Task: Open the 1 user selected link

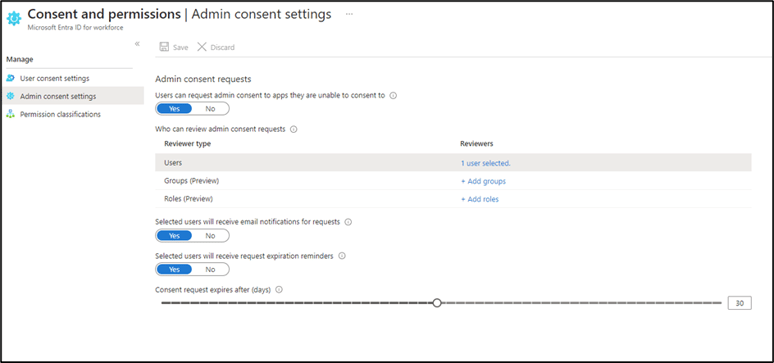Action: 485,163
